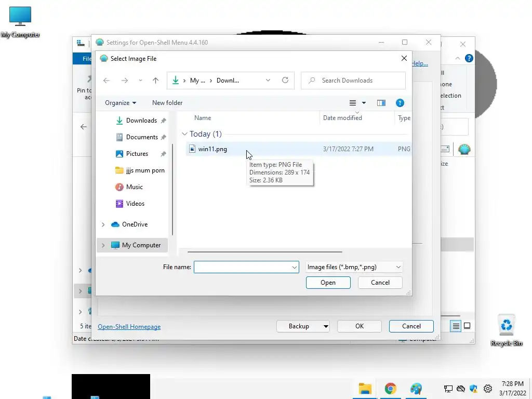Sort by Name column header
This screenshot has height=399, width=532.
click(203, 118)
